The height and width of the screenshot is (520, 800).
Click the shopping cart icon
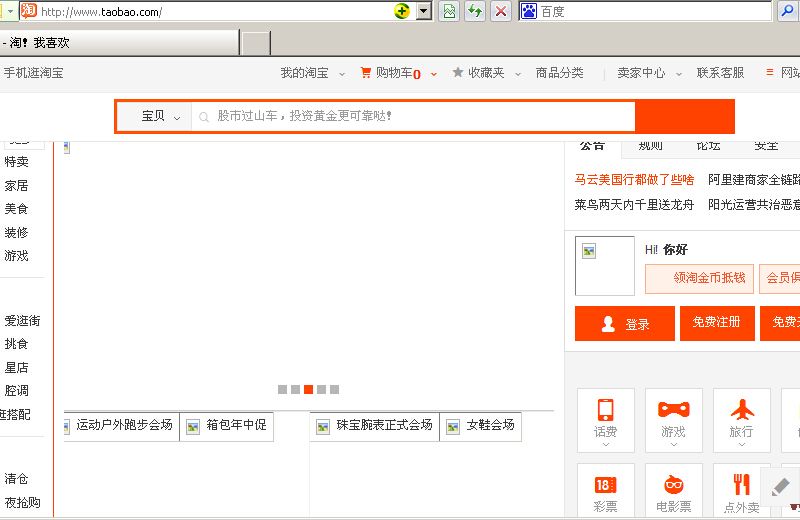(x=365, y=73)
